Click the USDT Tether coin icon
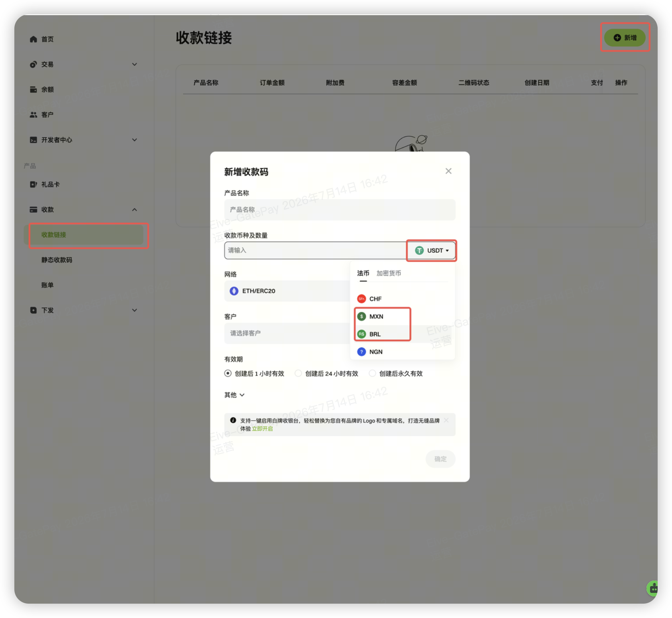672x618 pixels. tap(419, 250)
